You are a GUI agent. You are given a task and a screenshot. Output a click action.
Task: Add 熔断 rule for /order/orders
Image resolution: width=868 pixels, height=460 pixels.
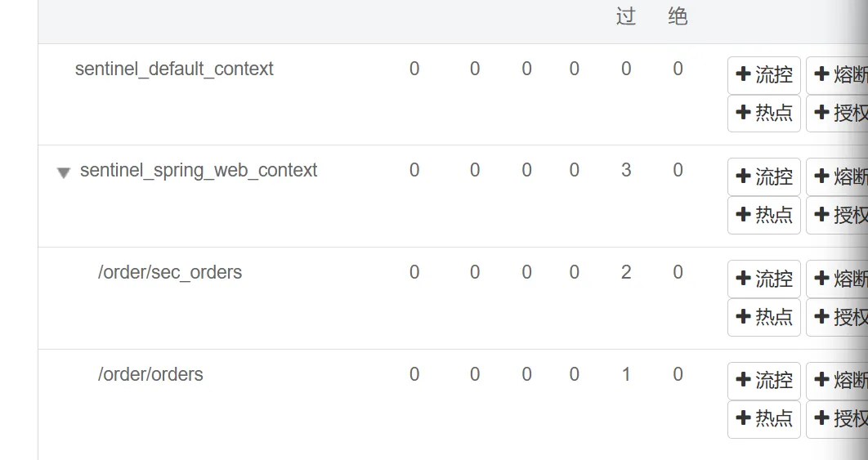click(x=837, y=381)
